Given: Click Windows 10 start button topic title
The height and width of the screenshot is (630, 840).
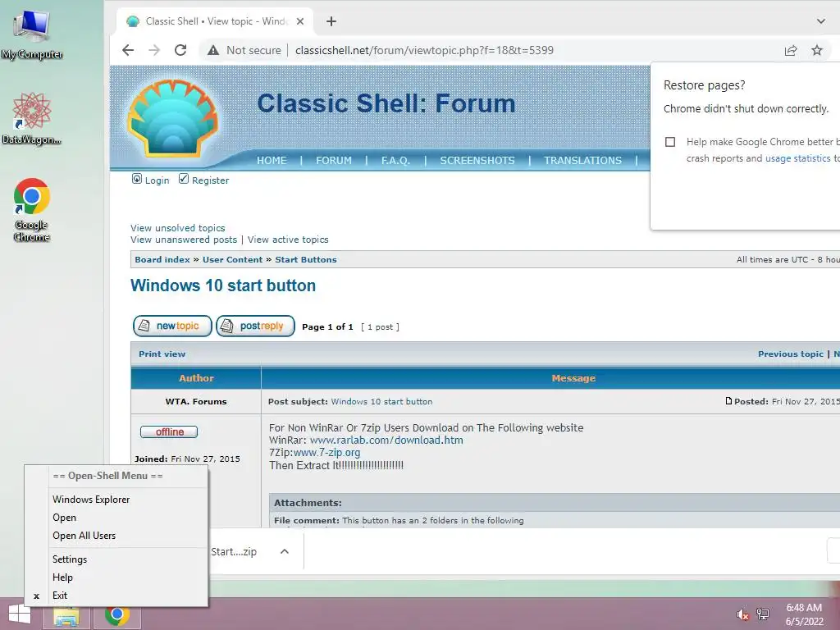Looking at the screenshot, I should [223, 285].
